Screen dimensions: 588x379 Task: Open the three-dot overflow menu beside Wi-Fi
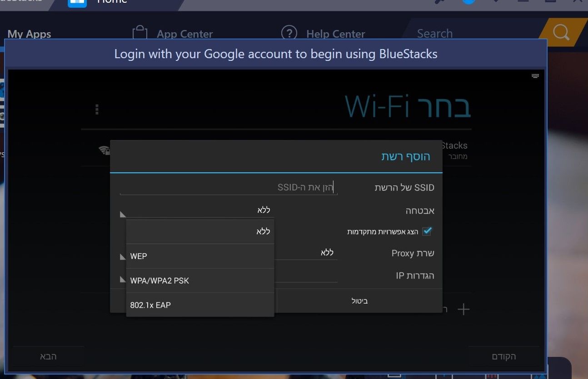[x=97, y=110]
